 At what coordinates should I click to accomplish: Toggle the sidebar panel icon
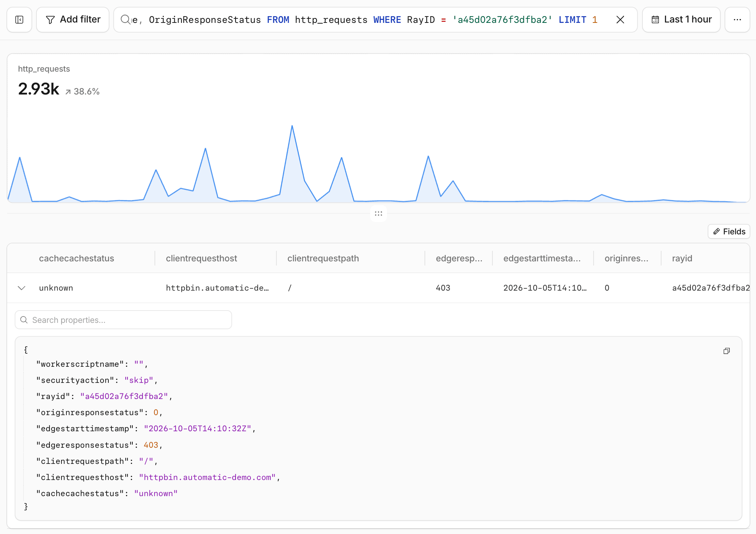click(x=19, y=19)
